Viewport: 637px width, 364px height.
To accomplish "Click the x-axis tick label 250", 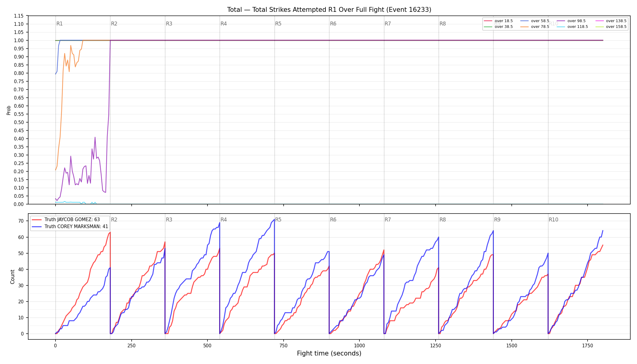I will 131,345.
